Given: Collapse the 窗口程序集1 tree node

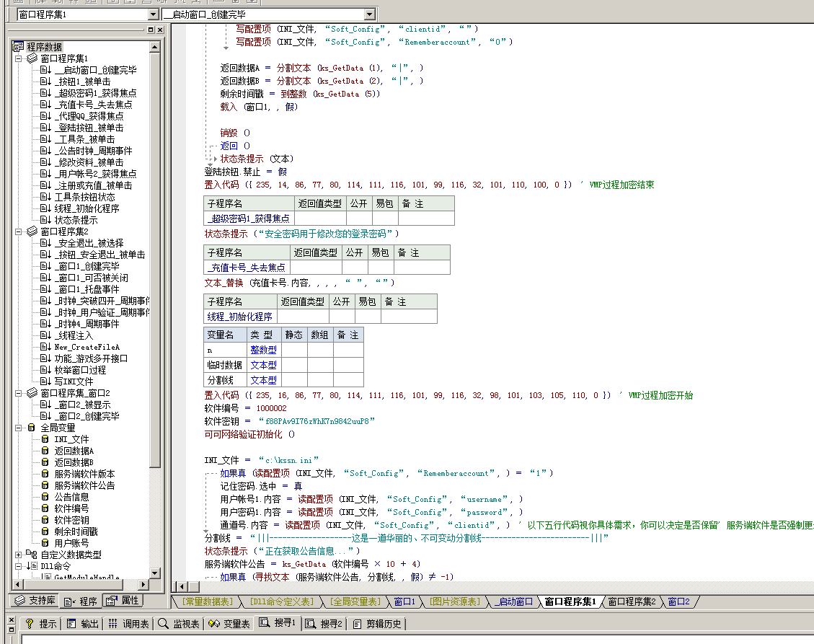Looking at the screenshot, I should [18, 58].
